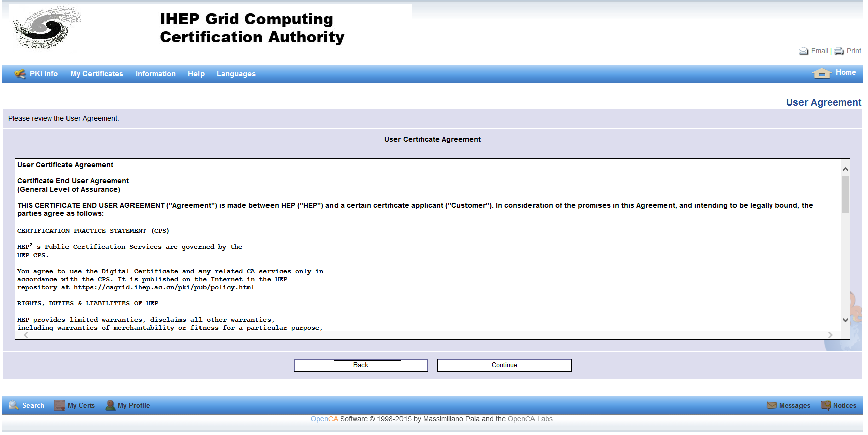Click the policy URL text in agreement
The width and height of the screenshot is (868, 435).
(164, 287)
